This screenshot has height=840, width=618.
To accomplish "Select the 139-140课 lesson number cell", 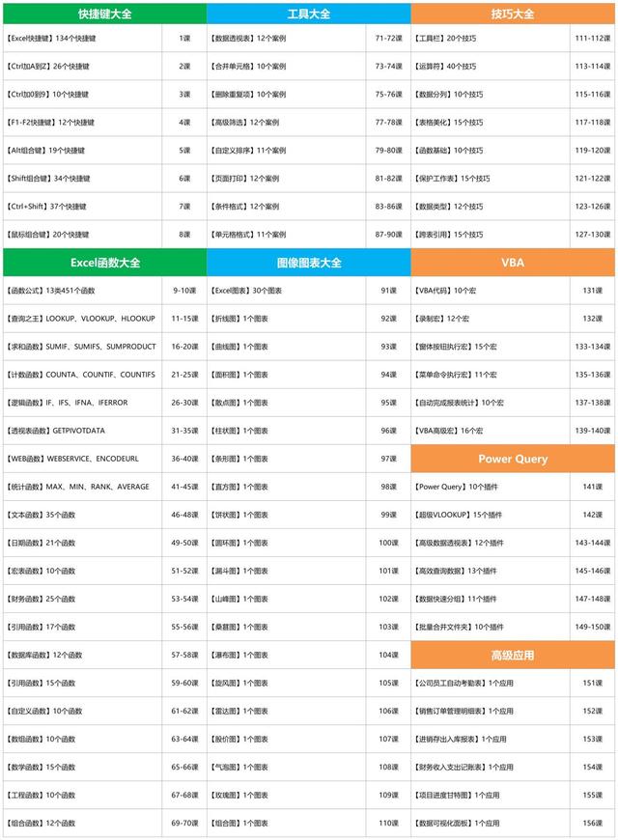I will tap(592, 431).
